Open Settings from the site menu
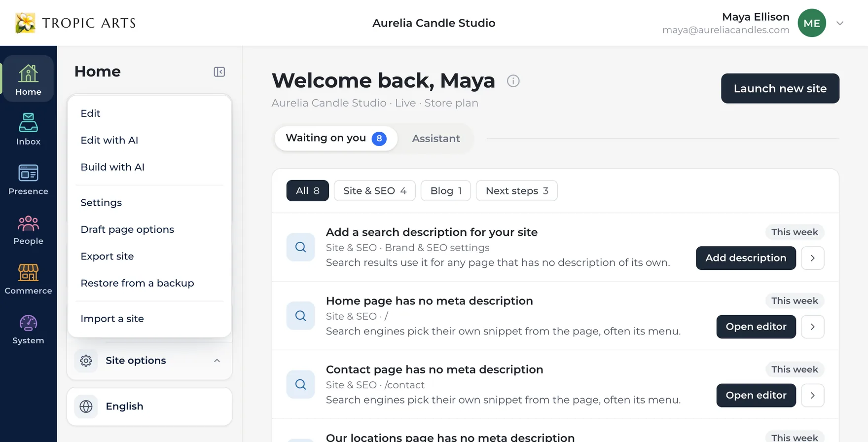The width and height of the screenshot is (868, 442). coord(149,203)
